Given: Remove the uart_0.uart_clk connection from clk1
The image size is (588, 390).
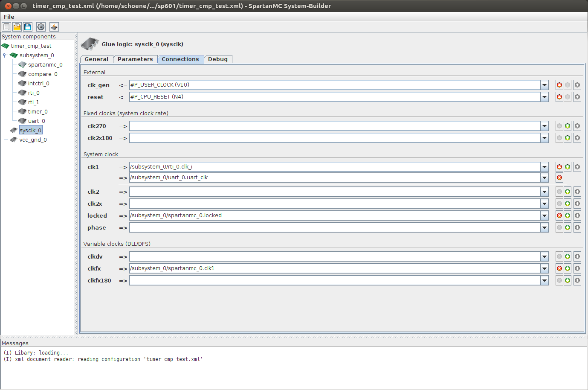Looking at the screenshot, I should (559, 178).
